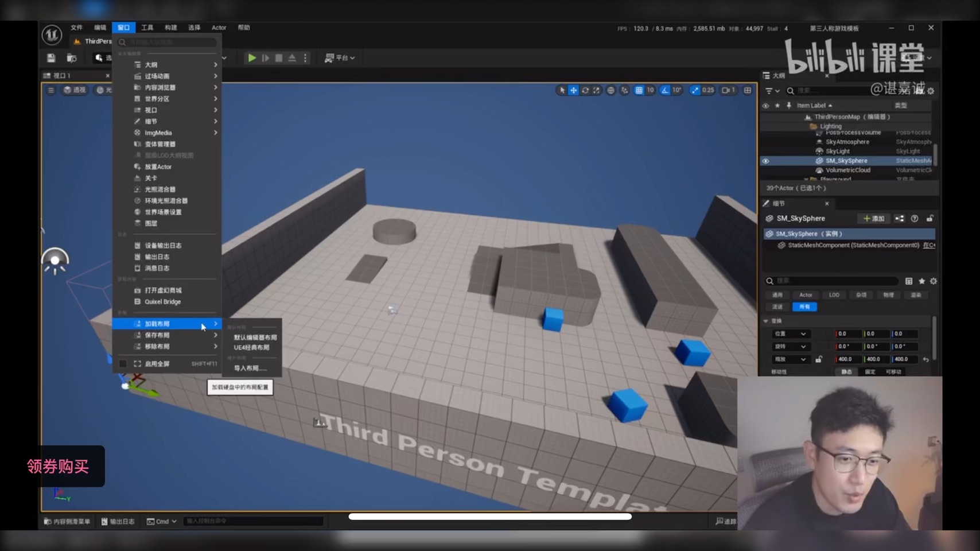Open the 工具 menu
This screenshot has width=980, height=551.
pos(147,28)
